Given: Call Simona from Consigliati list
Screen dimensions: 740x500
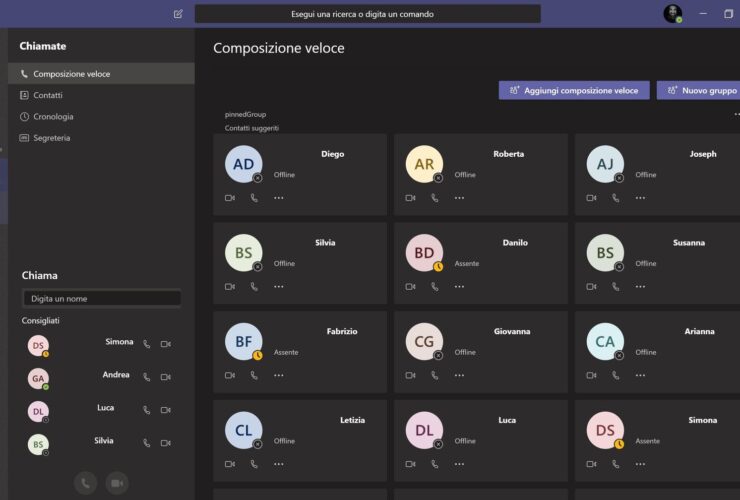Looking at the screenshot, I should [x=147, y=344].
